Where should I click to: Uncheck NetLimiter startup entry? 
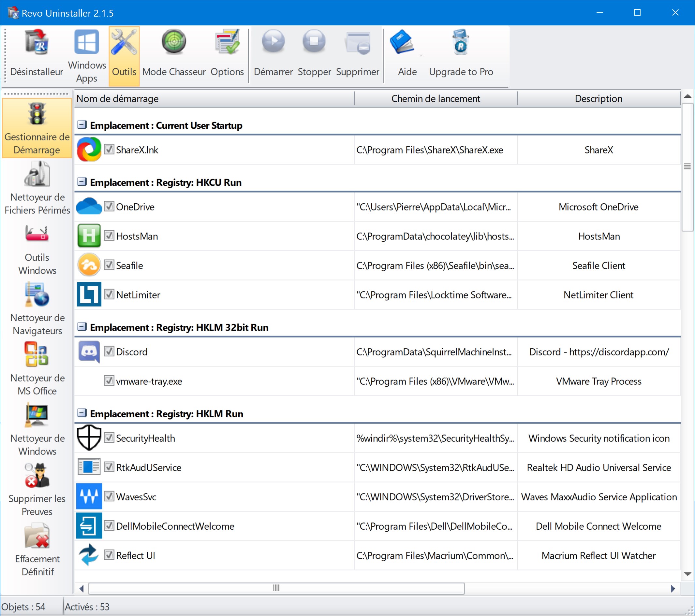(x=109, y=294)
